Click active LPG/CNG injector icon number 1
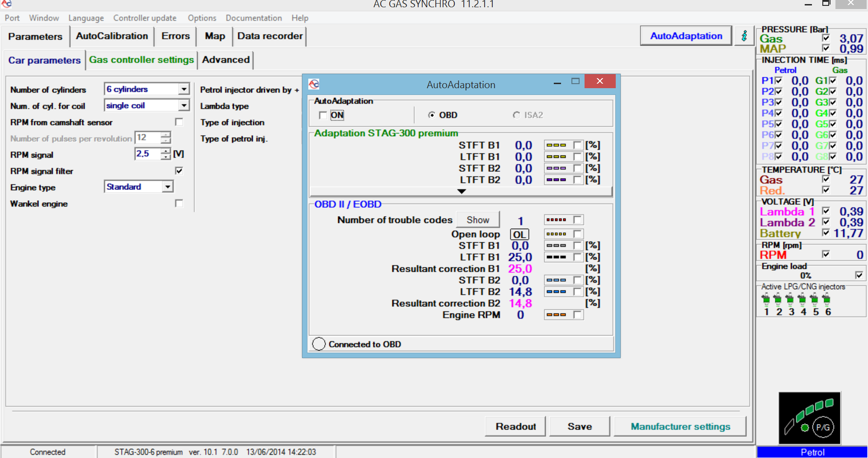 pos(766,299)
